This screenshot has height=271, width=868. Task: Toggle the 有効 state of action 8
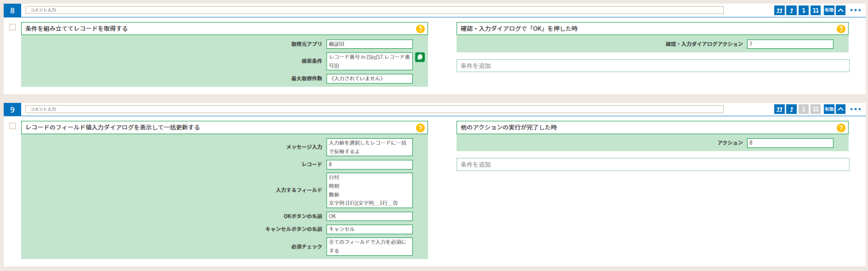(829, 10)
